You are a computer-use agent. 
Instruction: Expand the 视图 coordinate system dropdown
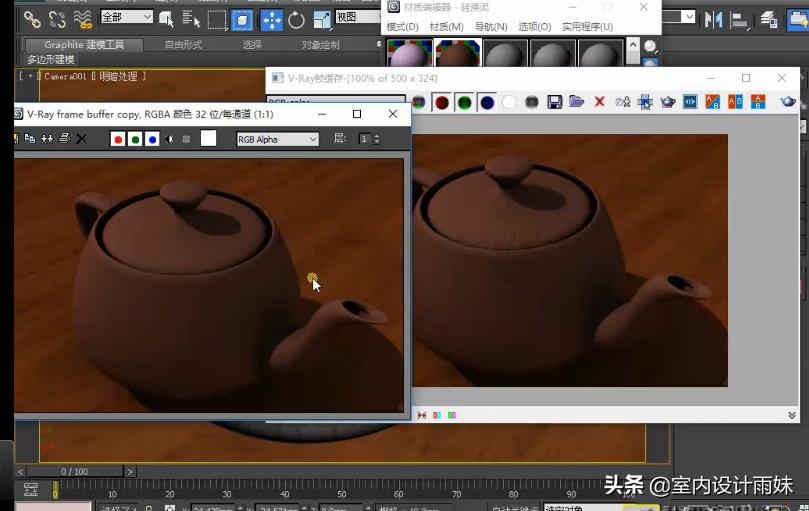click(x=358, y=17)
